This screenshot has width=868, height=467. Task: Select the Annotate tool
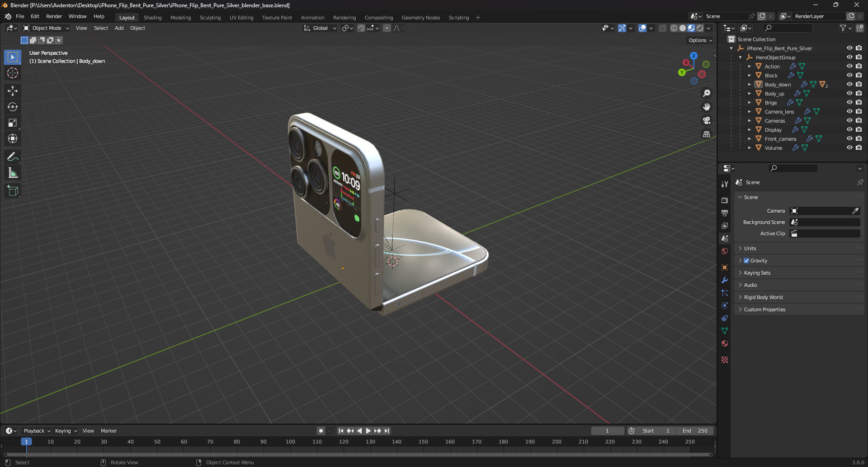coord(13,157)
